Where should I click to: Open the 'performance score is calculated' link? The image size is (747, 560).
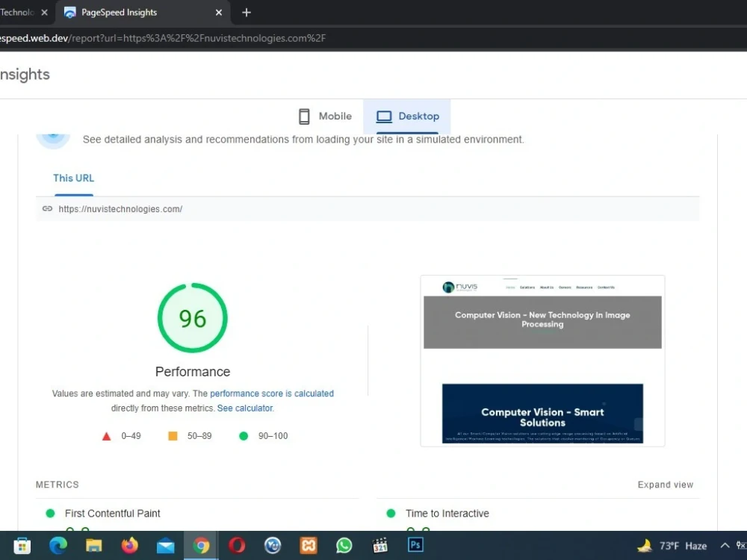click(272, 393)
